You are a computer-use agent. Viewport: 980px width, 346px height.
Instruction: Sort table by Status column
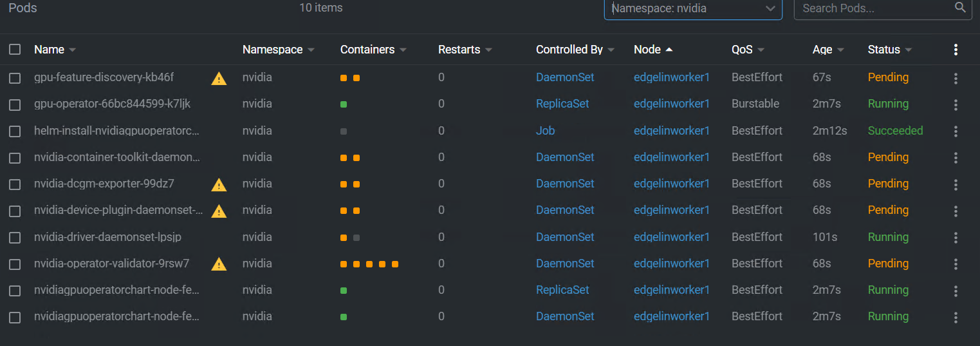tap(889, 50)
